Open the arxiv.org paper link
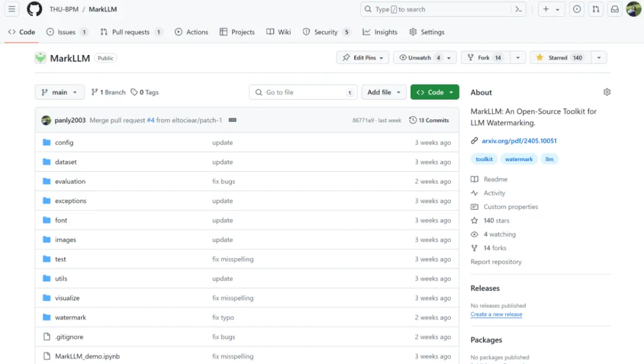Screen dimensions: 644x364 pos(519,141)
